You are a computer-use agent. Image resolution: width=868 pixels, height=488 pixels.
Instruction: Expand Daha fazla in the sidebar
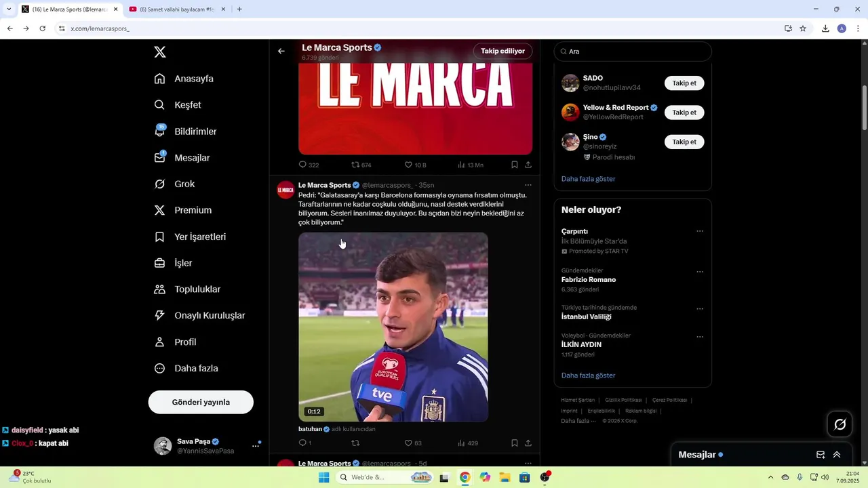click(x=186, y=369)
